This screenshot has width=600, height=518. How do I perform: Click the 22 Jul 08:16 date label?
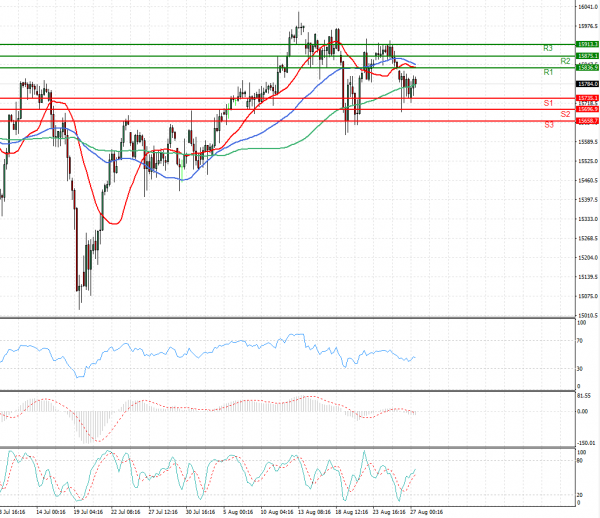pyautogui.click(x=126, y=512)
